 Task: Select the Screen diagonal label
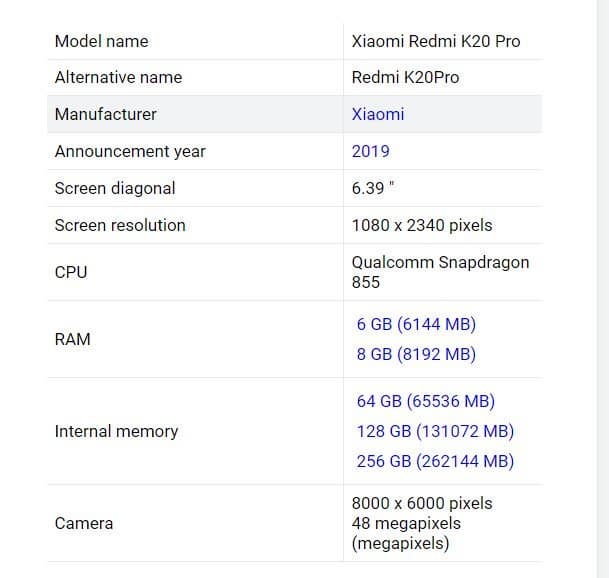coord(115,188)
